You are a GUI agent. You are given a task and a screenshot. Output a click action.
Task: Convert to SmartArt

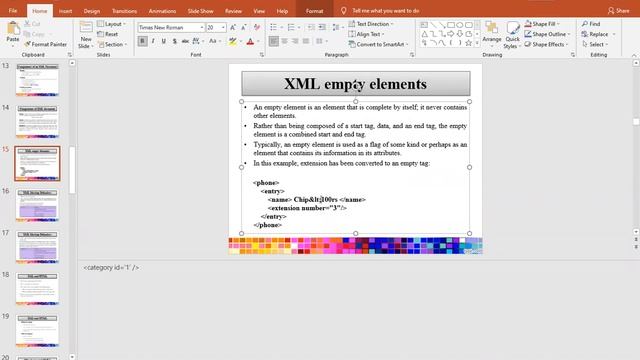[x=378, y=44]
